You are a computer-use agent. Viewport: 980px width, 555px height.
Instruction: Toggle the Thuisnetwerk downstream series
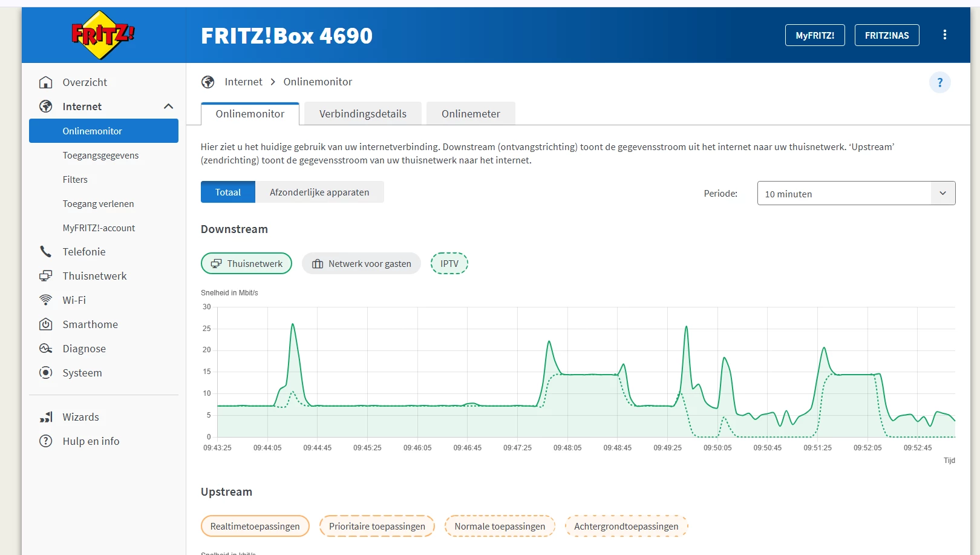246,263
